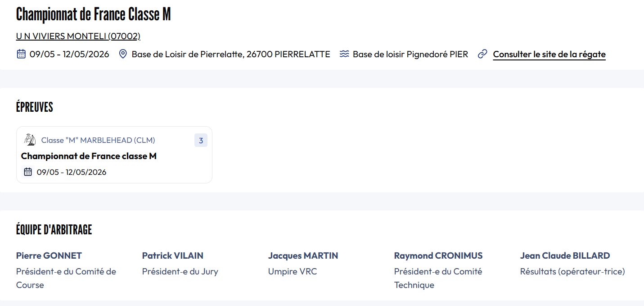Click the sailboat class icon in the épreuve card

pyautogui.click(x=30, y=140)
